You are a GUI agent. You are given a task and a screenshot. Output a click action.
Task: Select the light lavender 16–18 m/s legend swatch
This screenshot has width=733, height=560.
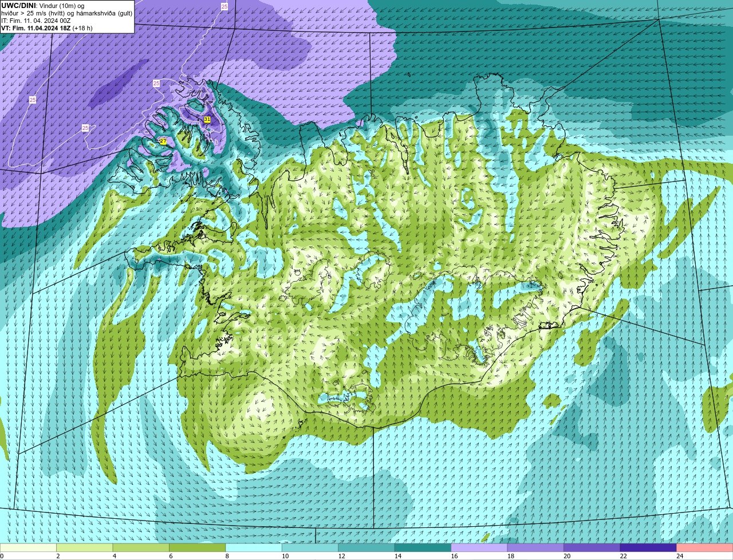[x=479, y=547]
